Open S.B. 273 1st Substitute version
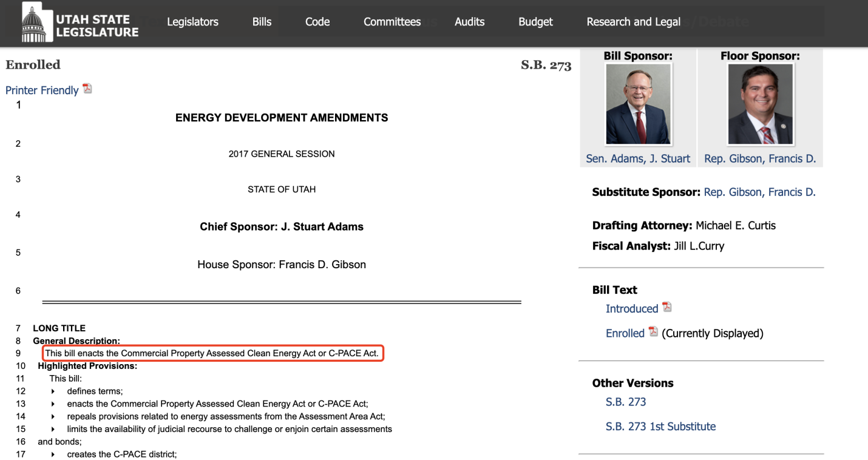 660,427
